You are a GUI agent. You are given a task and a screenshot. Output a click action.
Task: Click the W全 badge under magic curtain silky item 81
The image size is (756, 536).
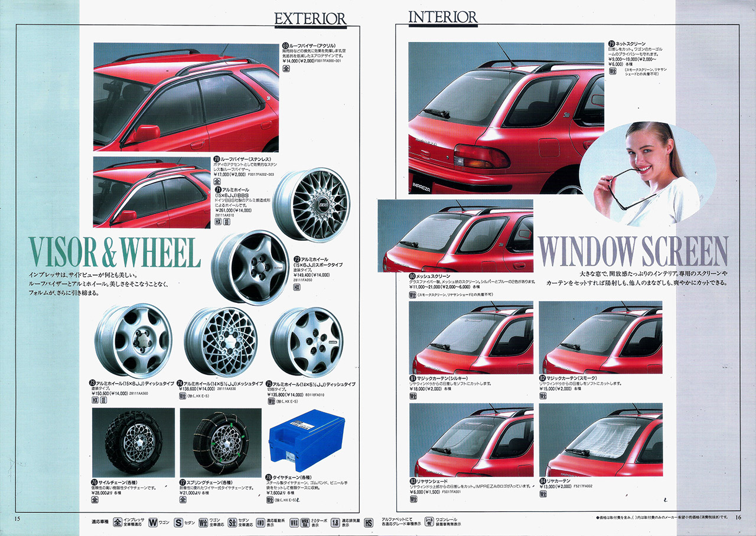[413, 396]
